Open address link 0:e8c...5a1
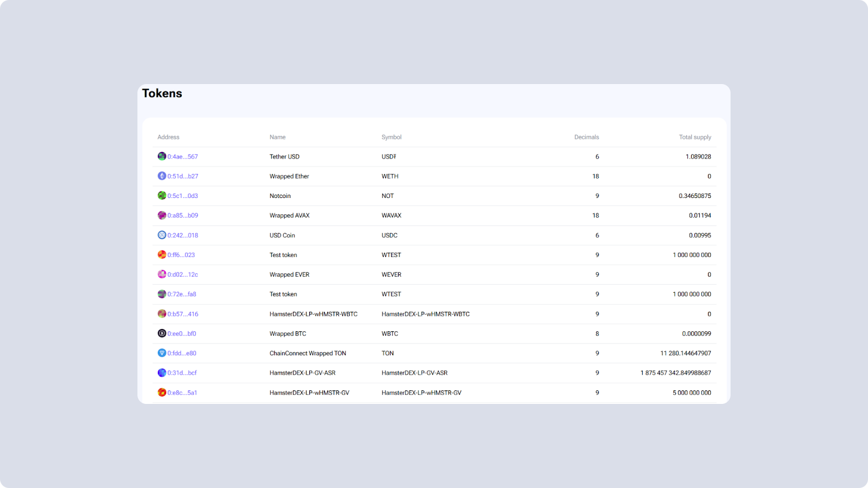 (182, 393)
